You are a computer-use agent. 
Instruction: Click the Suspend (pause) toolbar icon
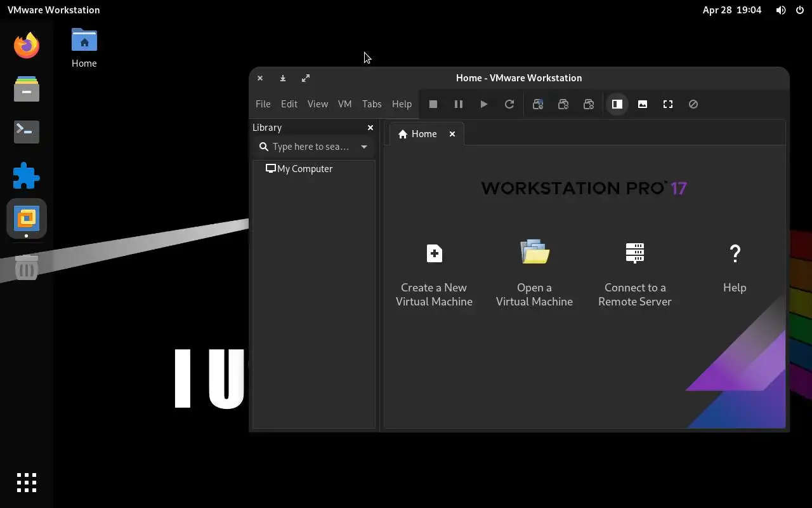(x=459, y=104)
